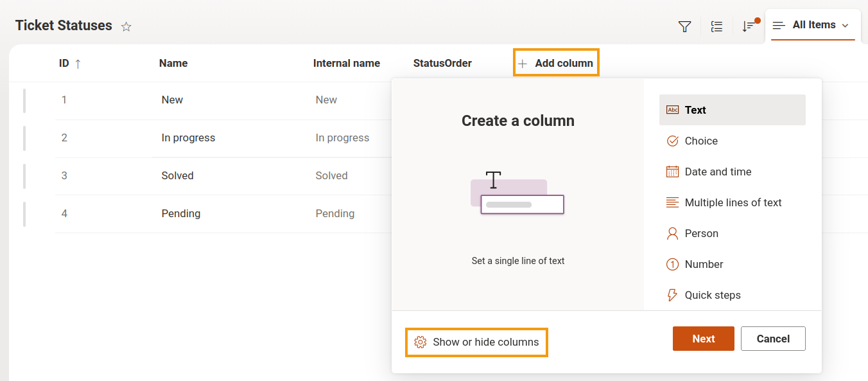Open the Solved item name
Image resolution: width=868 pixels, height=381 pixels.
(x=177, y=175)
